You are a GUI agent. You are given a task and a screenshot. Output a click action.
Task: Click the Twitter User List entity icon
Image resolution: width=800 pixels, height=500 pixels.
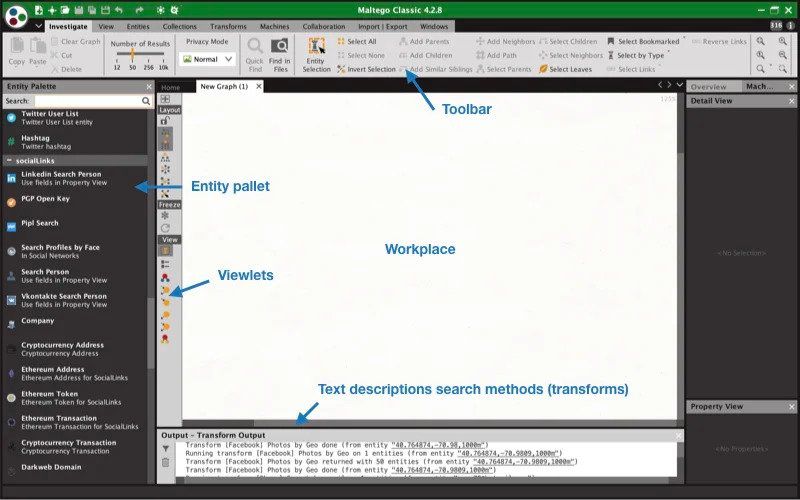(x=11, y=118)
